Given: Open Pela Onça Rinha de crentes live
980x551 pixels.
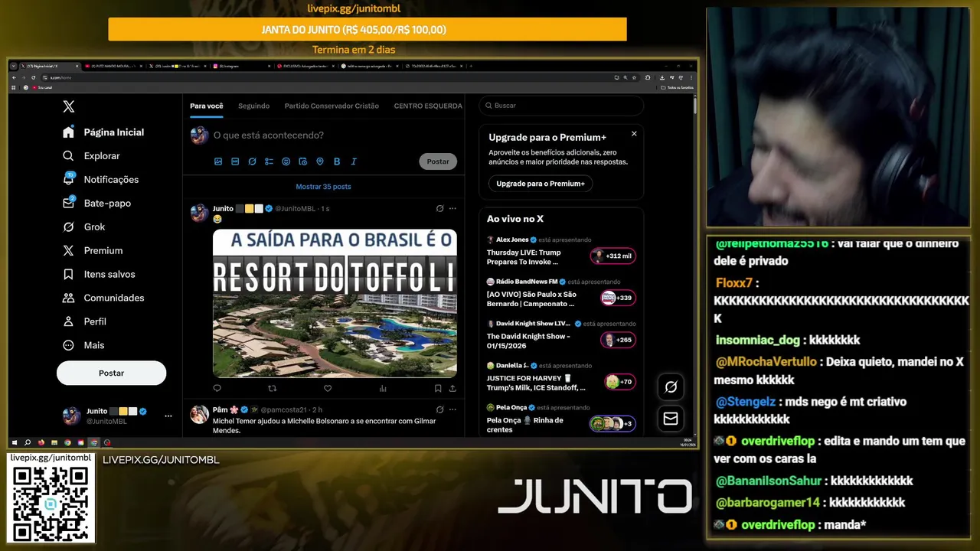Looking at the screenshot, I should [x=560, y=419].
